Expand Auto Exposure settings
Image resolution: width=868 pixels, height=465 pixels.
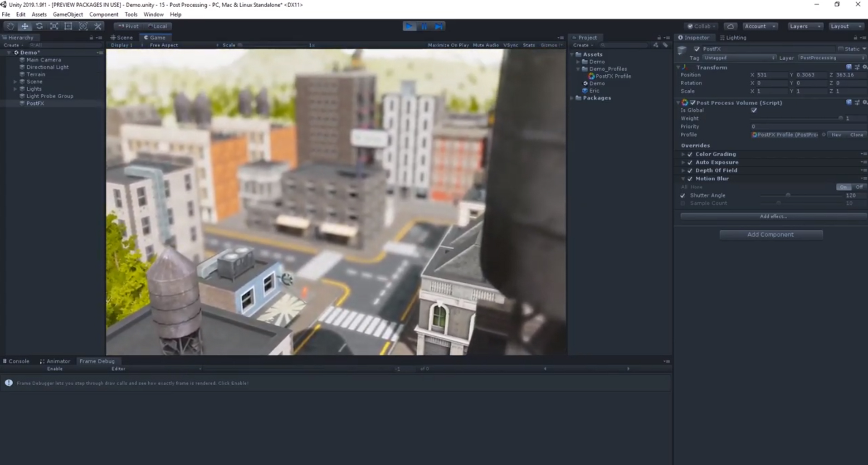(683, 162)
